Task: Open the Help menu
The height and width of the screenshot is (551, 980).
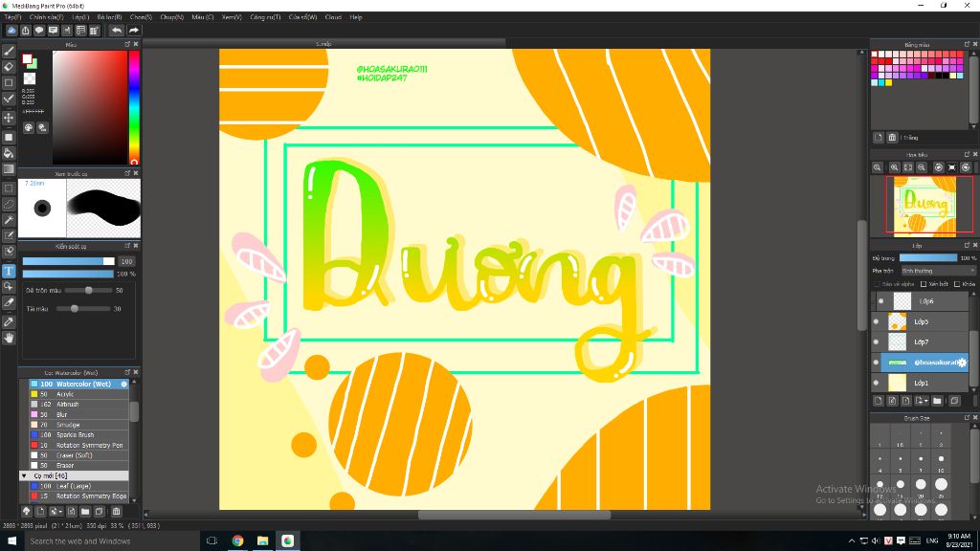Action: tap(356, 17)
